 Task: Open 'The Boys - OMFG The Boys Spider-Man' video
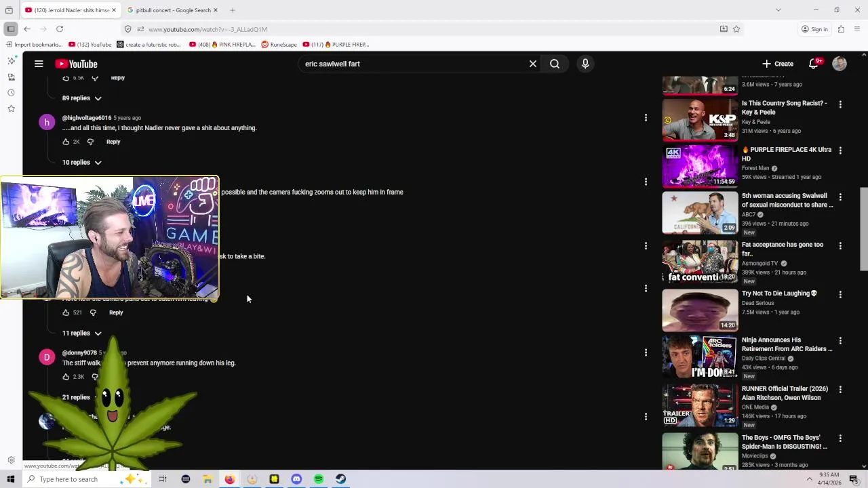click(x=785, y=442)
